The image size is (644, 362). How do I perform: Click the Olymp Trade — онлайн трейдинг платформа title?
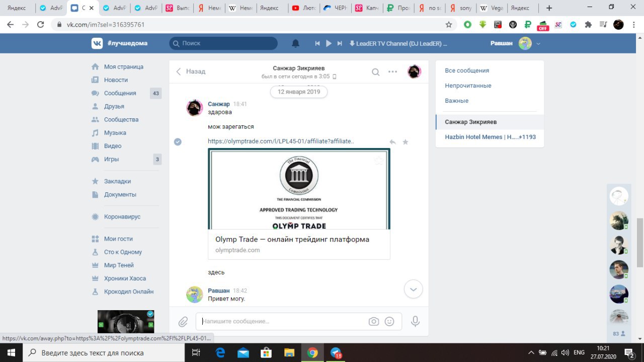[292, 239]
